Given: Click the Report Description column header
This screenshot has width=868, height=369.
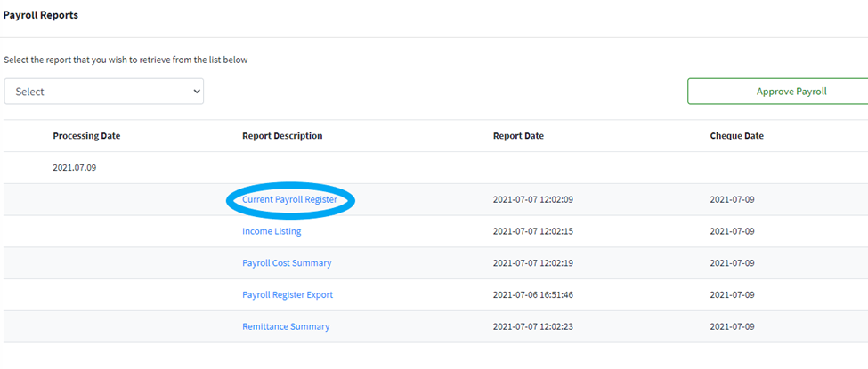Looking at the screenshot, I should pos(282,136).
